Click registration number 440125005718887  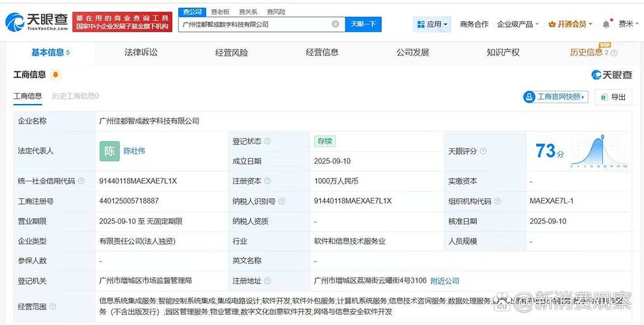coord(129,201)
